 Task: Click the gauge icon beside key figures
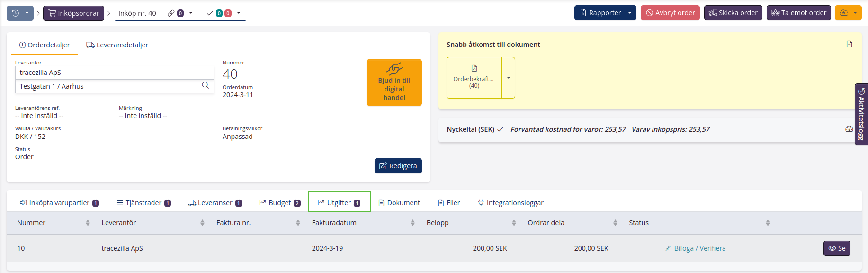849,129
